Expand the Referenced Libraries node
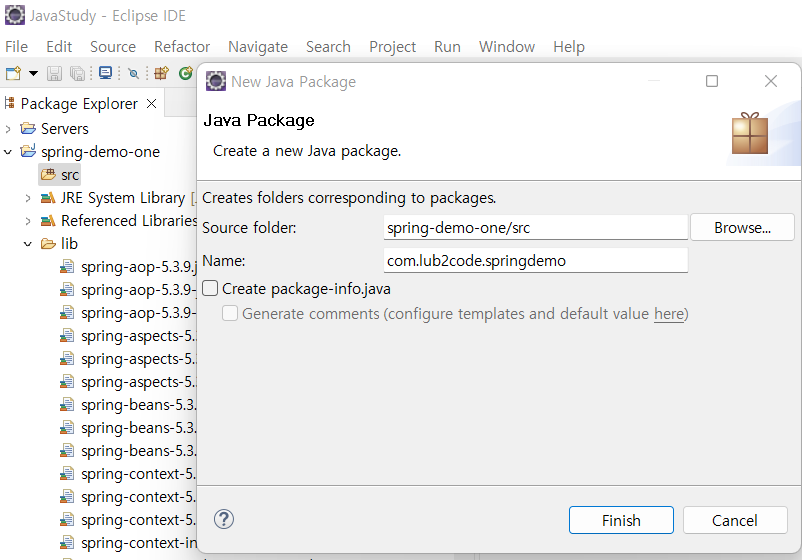The height and width of the screenshot is (560, 802). pyautogui.click(x=28, y=221)
